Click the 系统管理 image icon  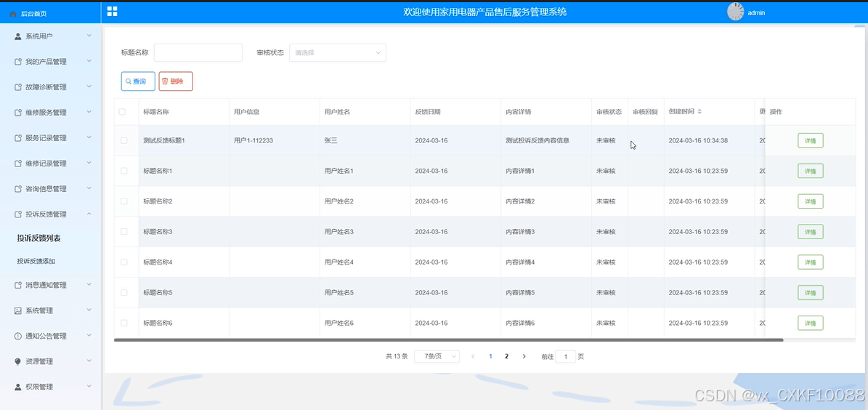pos(17,311)
